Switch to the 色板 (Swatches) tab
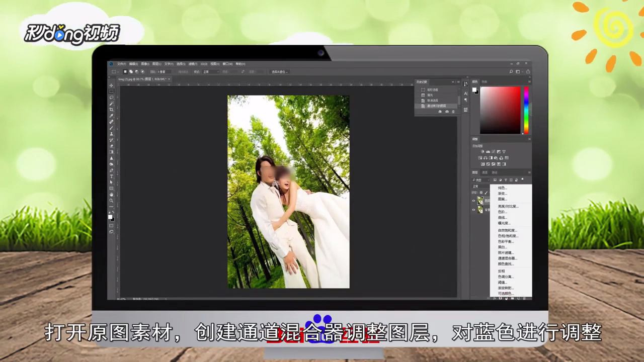Image resolution: width=644 pixels, height=362 pixels. pos(485,82)
